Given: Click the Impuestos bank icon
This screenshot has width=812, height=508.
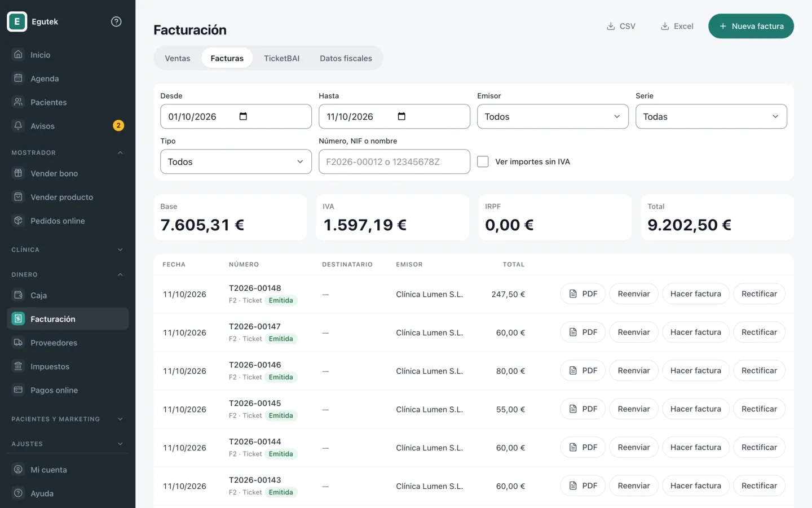Looking at the screenshot, I should click(18, 366).
